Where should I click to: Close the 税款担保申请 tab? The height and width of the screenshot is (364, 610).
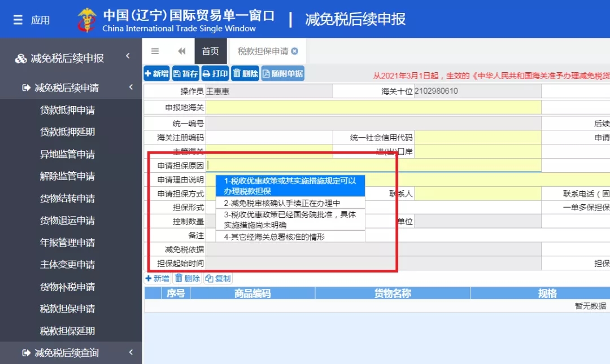295,51
